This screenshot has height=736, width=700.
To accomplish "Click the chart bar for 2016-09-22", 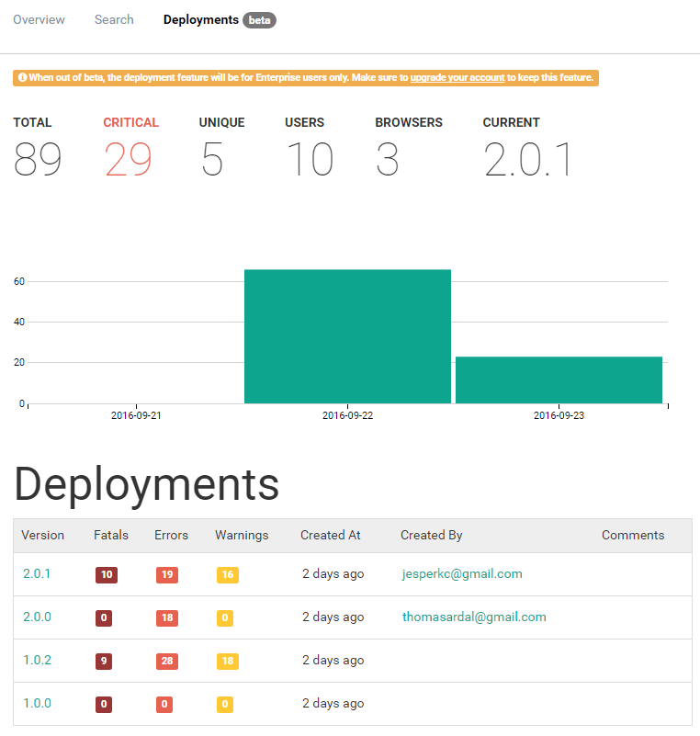I will coord(347,336).
